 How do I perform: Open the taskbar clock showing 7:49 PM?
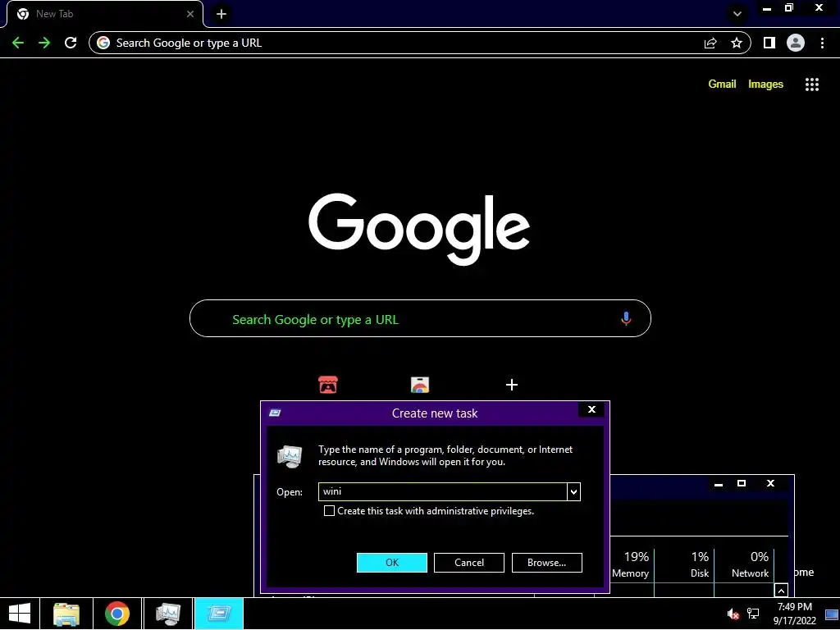794,614
